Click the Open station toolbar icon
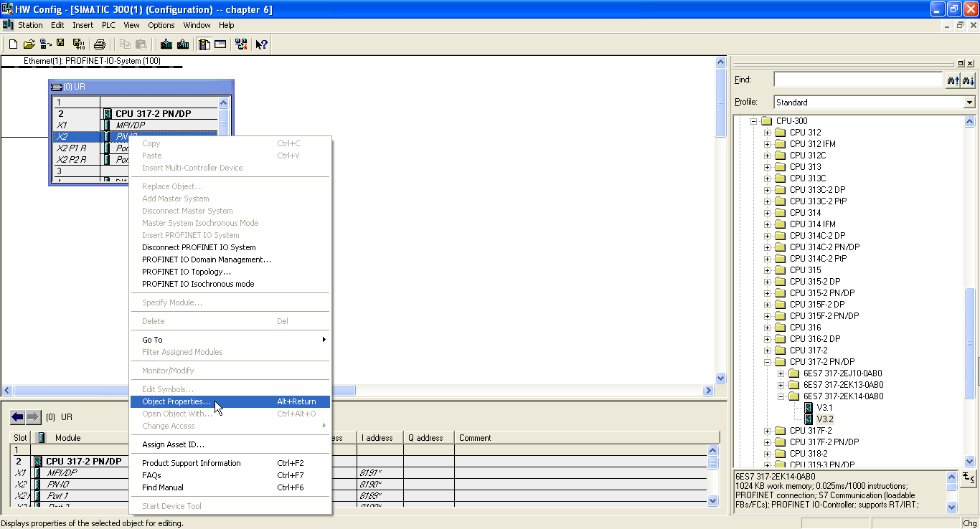 coord(28,44)
